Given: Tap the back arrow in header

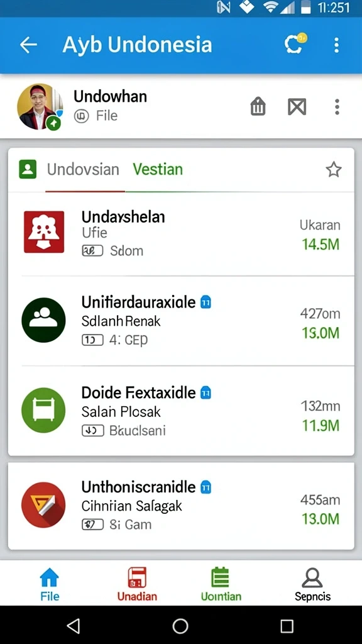Looking at the screenshot, I should (x=28, y=45).
